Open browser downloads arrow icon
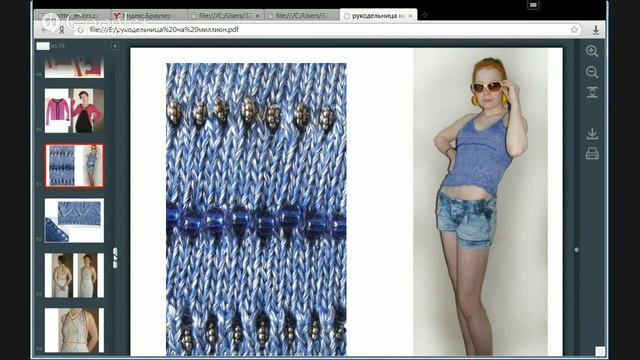Viewport: 640px width, 360px height. coord(596,29)
